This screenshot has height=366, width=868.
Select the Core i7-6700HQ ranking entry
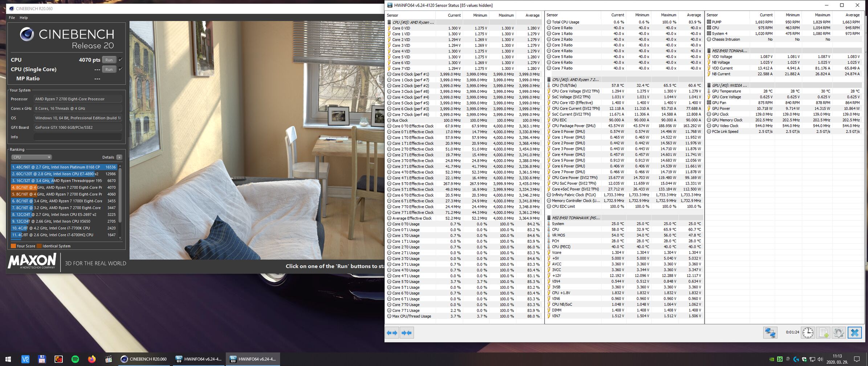coord(64,235)
